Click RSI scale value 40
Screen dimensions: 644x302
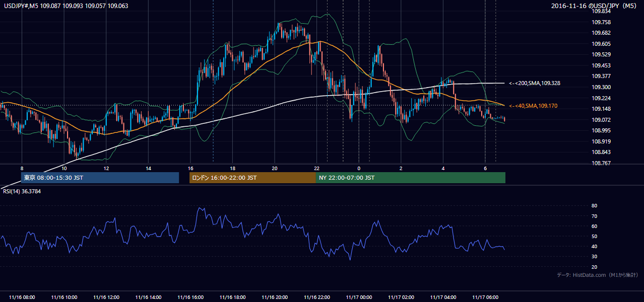tap(594, 247)
